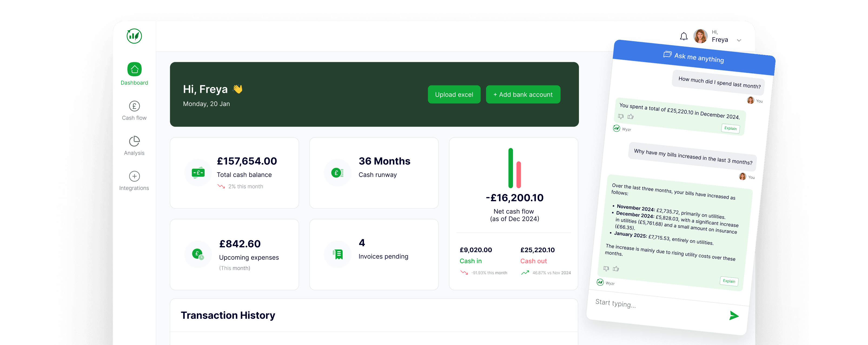The width and height of the screenshot is (868, 345).
Task: Click Explain on the bills increase answer
Action: pos(729,281)
